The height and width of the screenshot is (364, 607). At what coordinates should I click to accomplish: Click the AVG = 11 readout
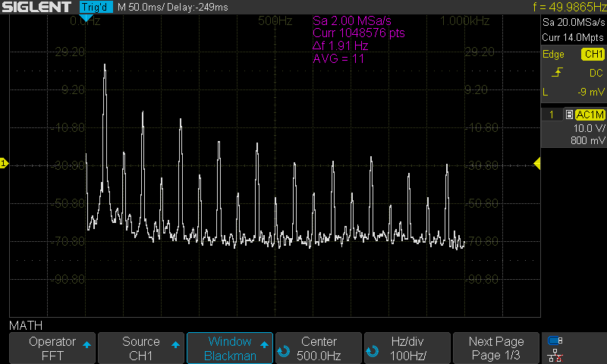coord(338,59)
